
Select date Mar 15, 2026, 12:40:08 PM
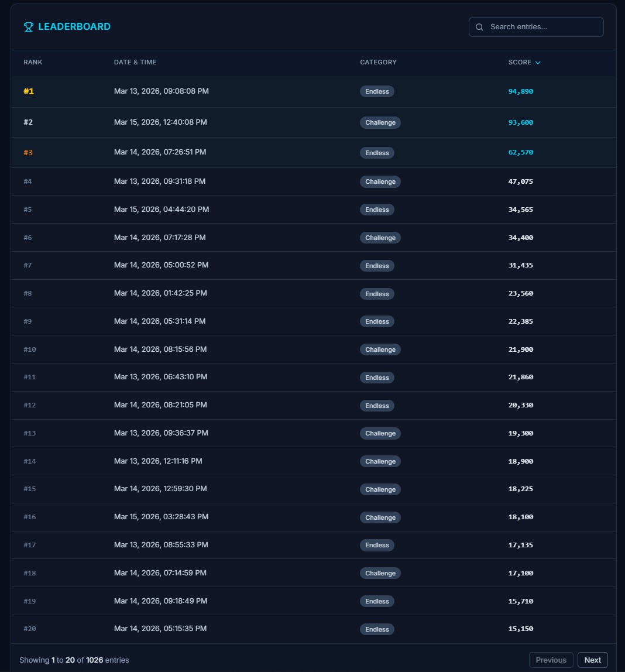[x=161, y=122]
